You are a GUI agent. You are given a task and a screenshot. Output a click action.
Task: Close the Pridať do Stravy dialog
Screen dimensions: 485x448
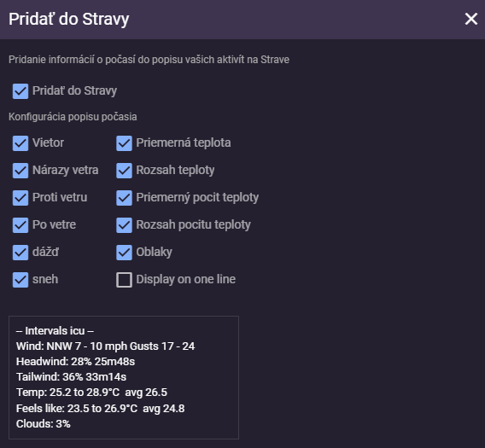(471, 19)
